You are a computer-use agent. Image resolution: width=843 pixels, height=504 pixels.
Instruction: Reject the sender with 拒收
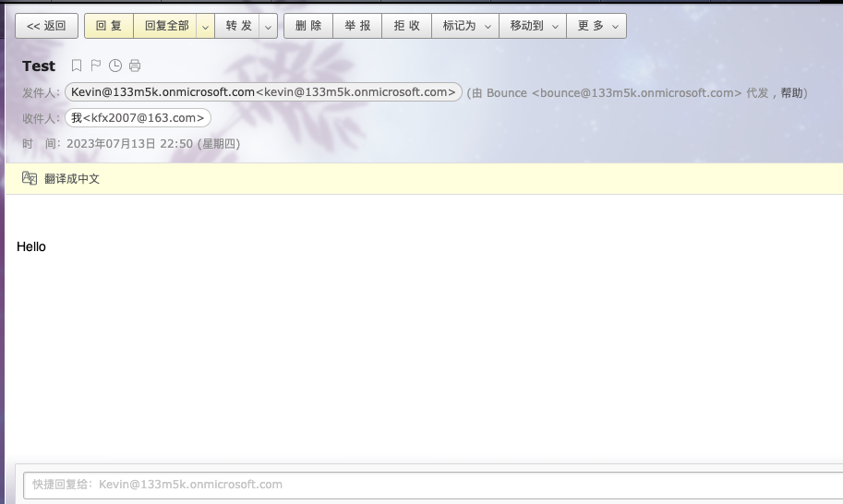[x=407, y=26]
